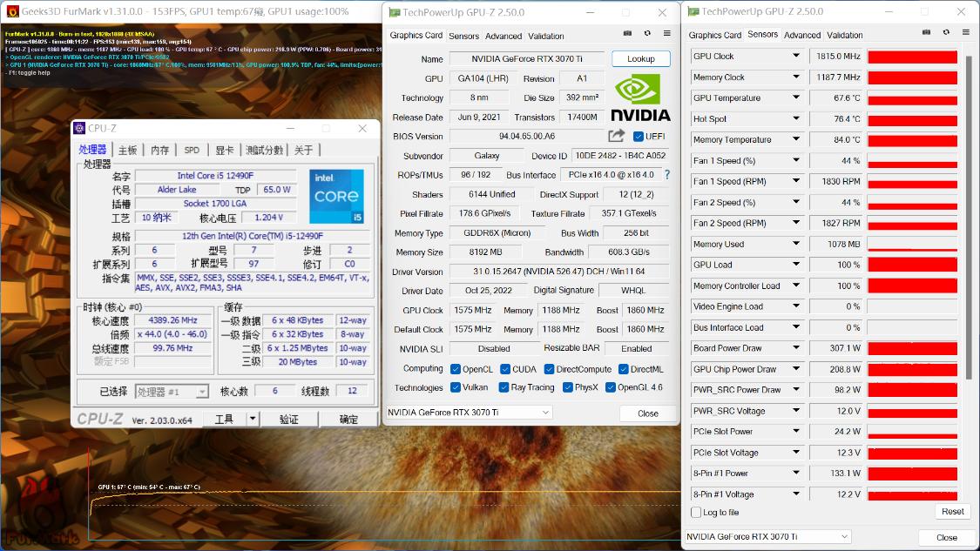
Task: Open the GPU Clock sensor dropdown arrow
Action: (x=795, y=57)
